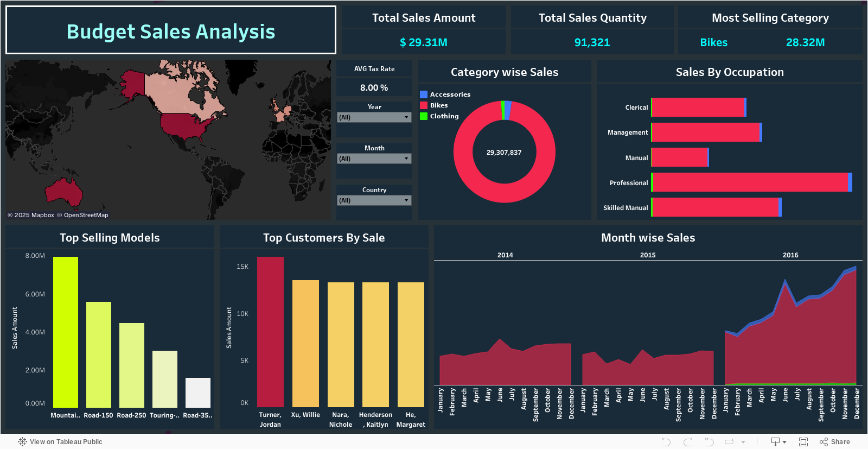Screen dimensions: 868x449
Task: Click the $ 29.31M total sales value
Action: coord(424,42)
